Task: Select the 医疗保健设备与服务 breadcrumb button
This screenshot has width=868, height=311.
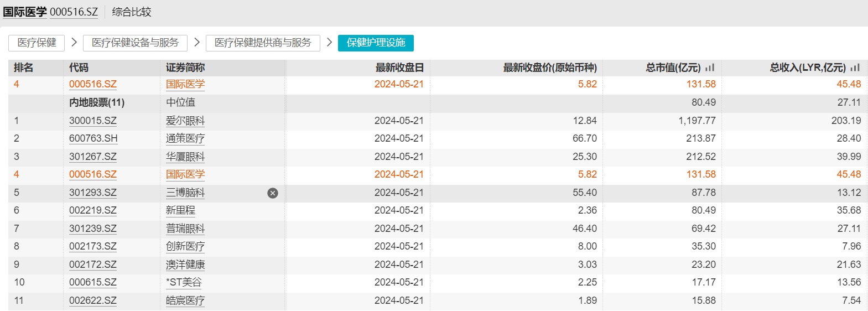Action: coord(135,43)
